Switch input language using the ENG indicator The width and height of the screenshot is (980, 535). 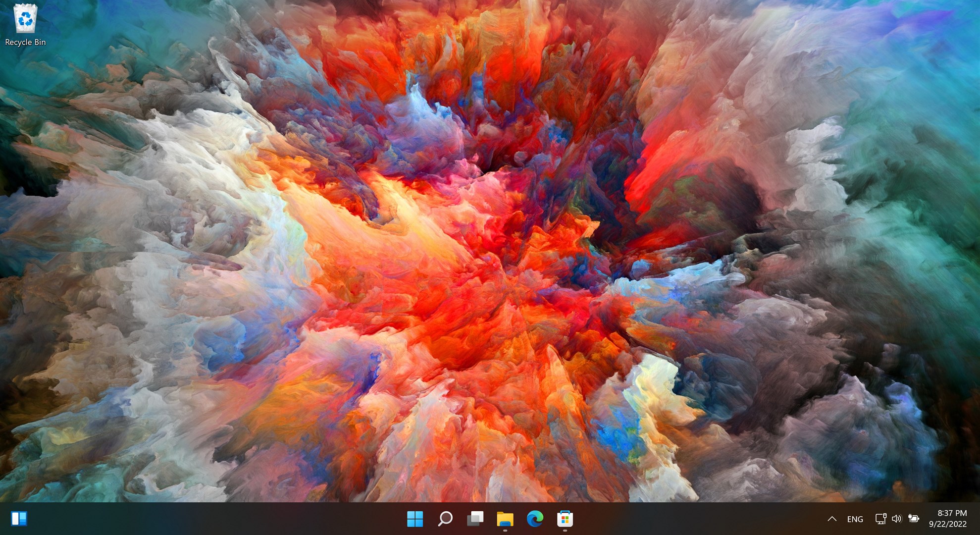[855, 519]
